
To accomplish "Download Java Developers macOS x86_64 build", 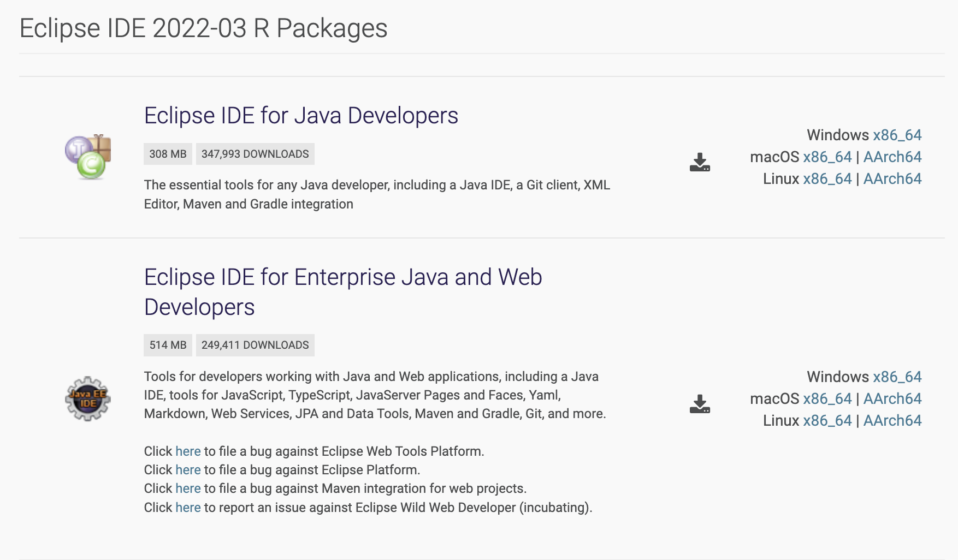I will (827, 157).
